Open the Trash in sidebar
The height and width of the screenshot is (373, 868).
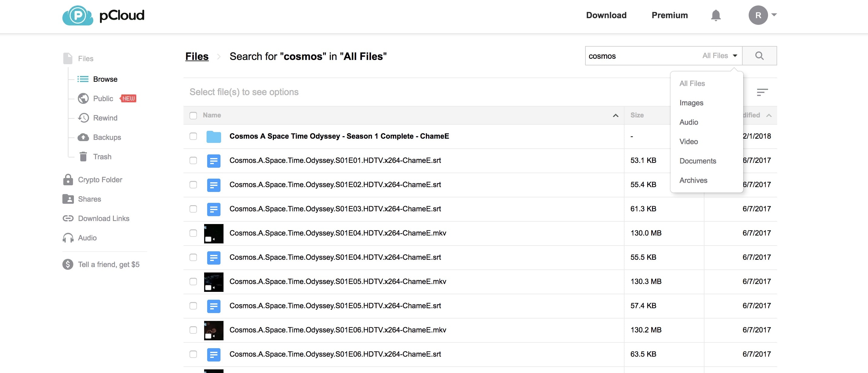pyautogui.click(x=102, y=157)
